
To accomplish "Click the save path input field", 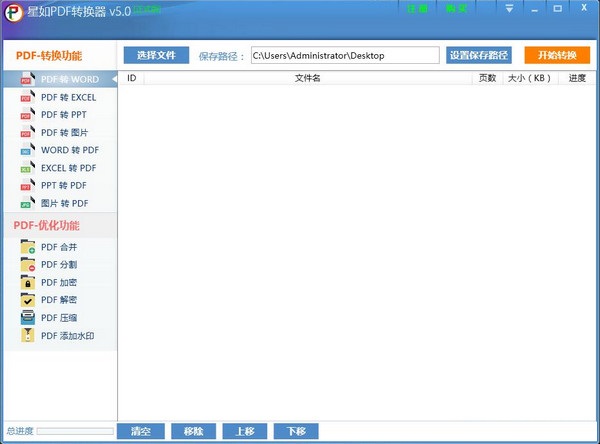I will 345,55.
